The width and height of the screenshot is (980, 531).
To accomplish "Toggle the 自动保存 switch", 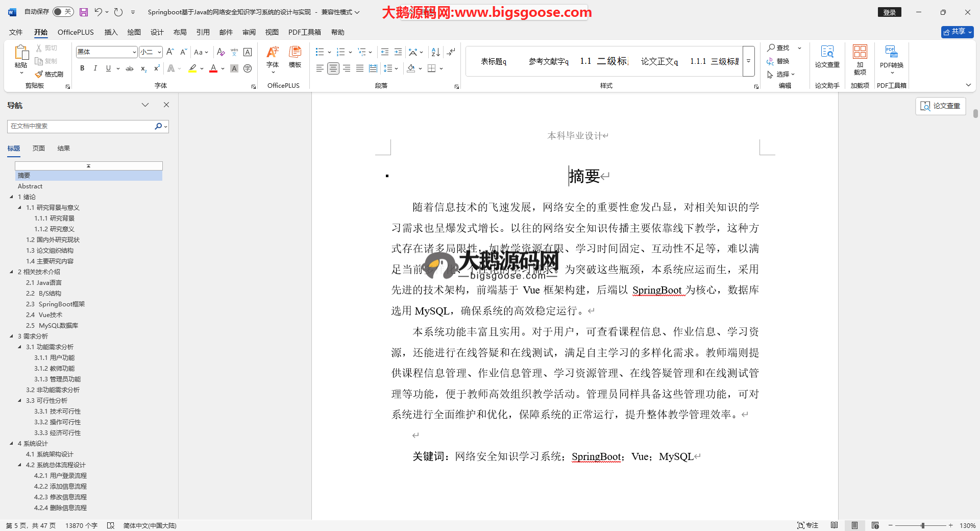I will 63,12.
